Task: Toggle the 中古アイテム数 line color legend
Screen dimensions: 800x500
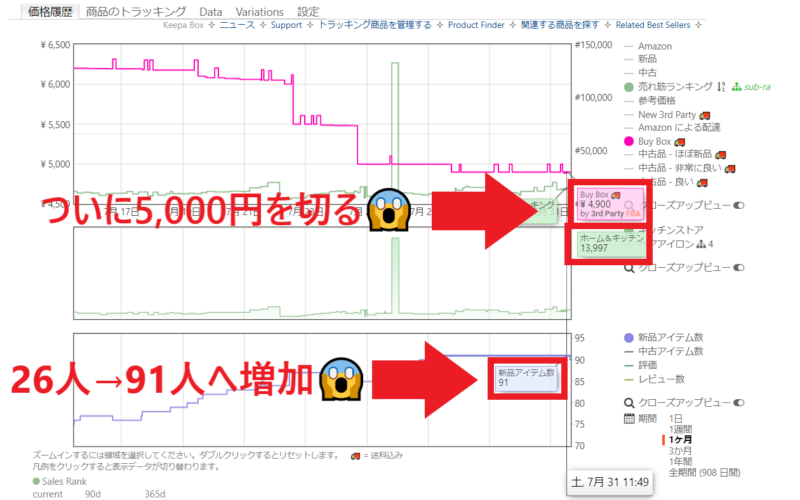Action: click(629, 351)
